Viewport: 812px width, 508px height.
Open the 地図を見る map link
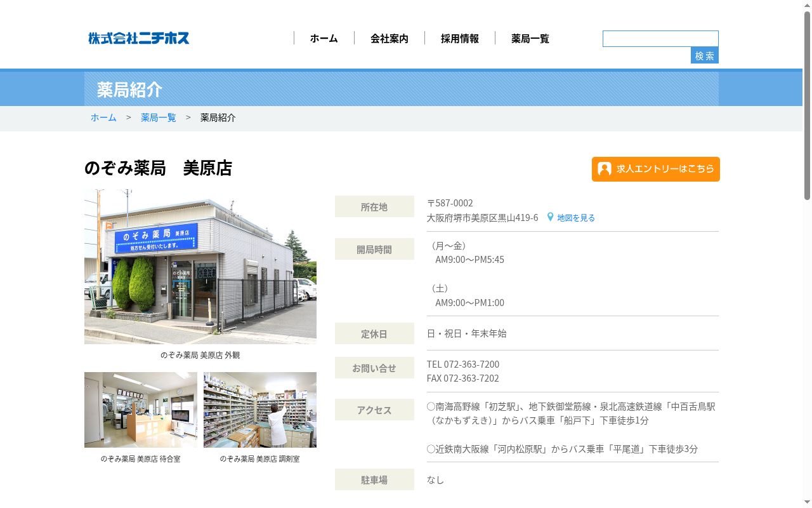pyautogui.click(x=576, y=218)
